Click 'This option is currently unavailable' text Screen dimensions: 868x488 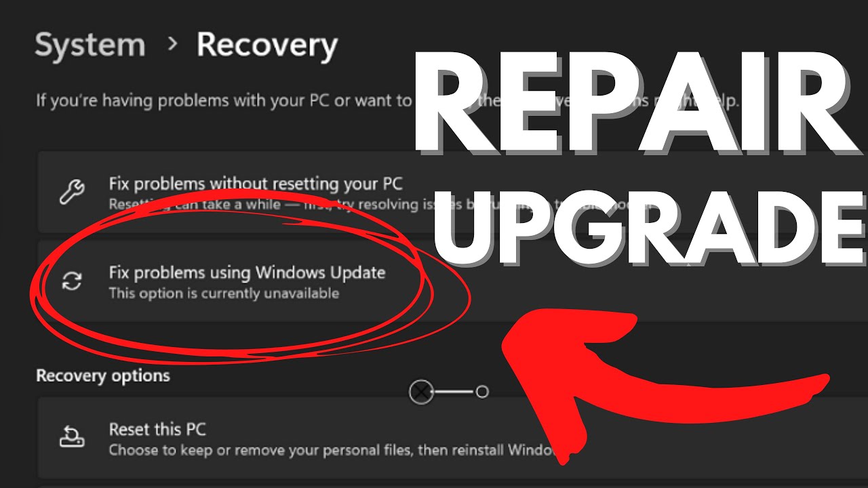[224, 294]
